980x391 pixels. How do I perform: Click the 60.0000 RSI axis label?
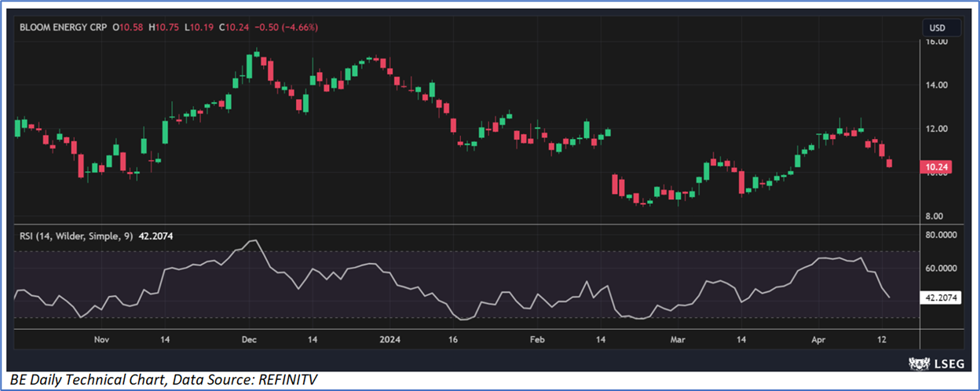[x=942, y=268]
